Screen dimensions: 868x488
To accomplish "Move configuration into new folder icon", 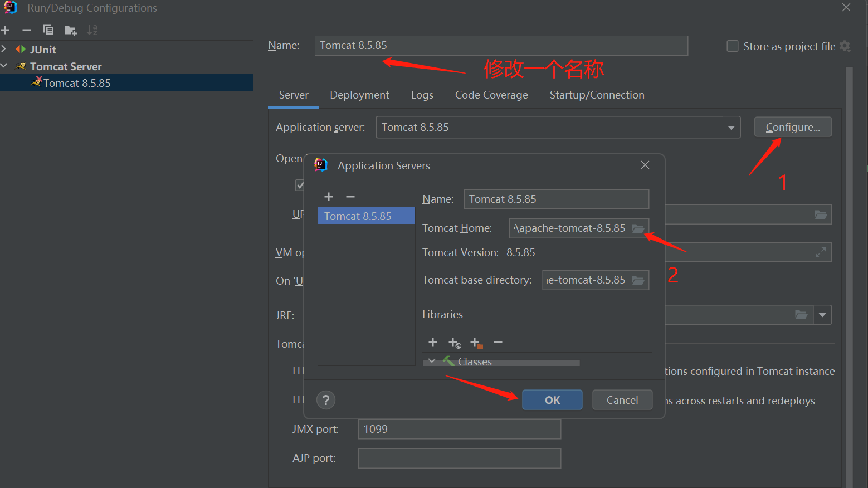I will 71,30.
